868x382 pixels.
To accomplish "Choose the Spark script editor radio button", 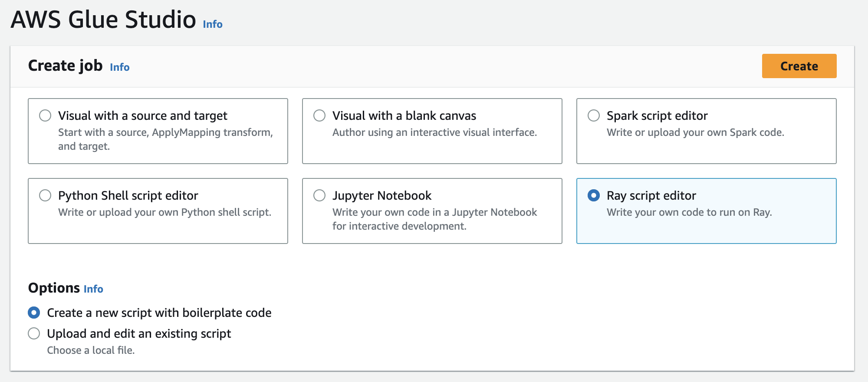I will click(593, 115).
